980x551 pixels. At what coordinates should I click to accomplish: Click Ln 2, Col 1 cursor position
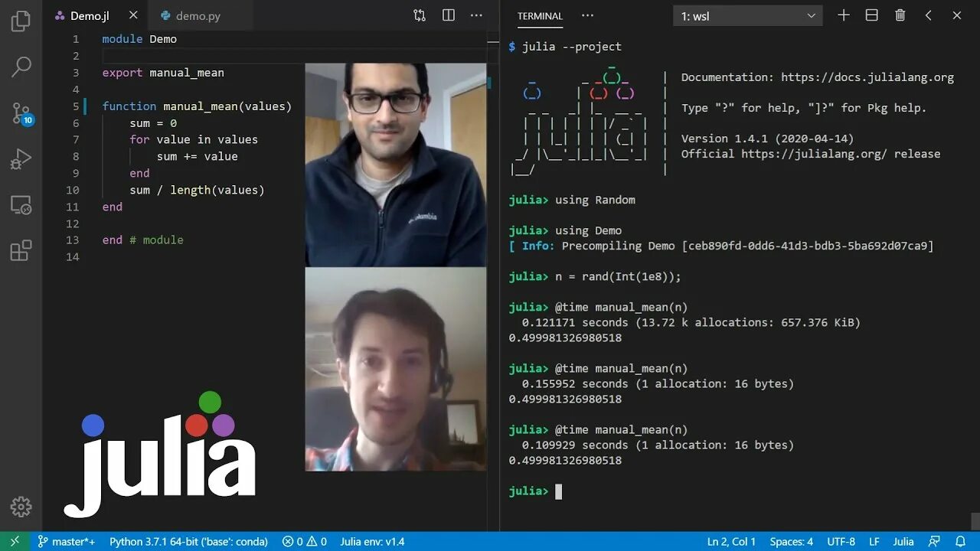point(731,542)
